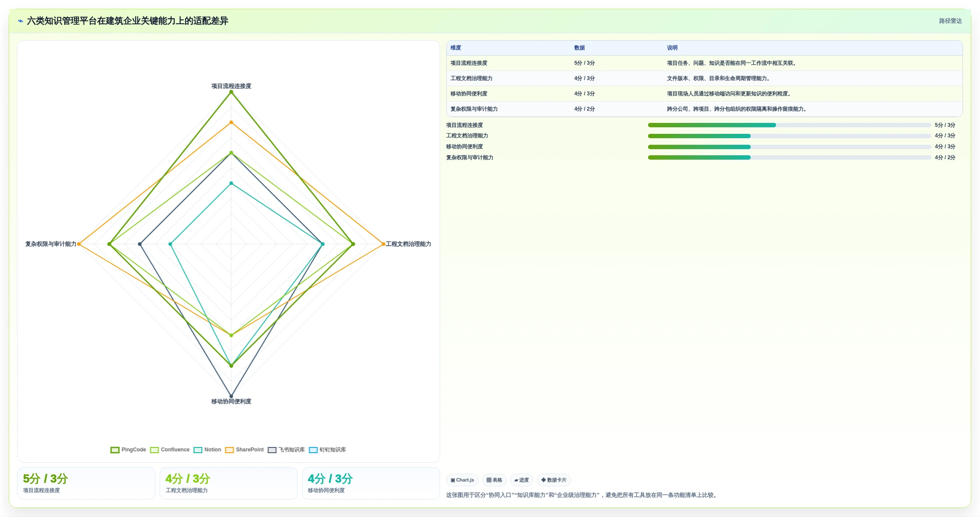This screenshot has width=980, height=517.
Task: Click the 项目流程连接度 radar axis label
Action: pyautogui.click(x=231, y=86)
